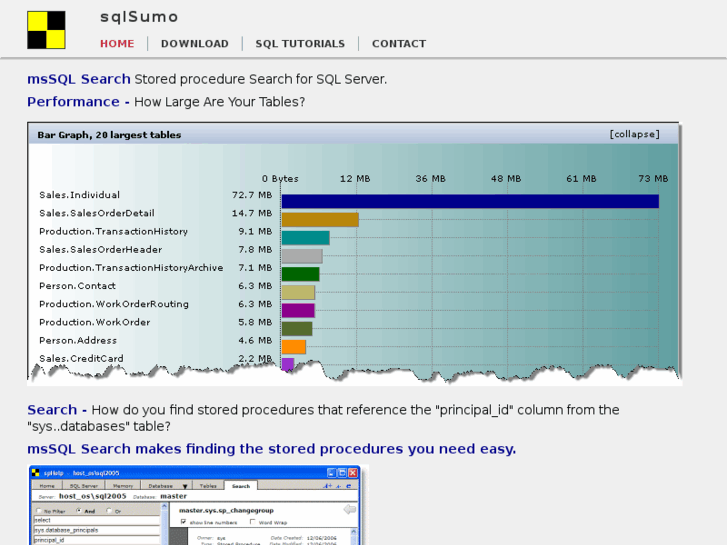Click the 'Sales.CreditCard' row label
The image size is (727, 545).
(81, 359)
